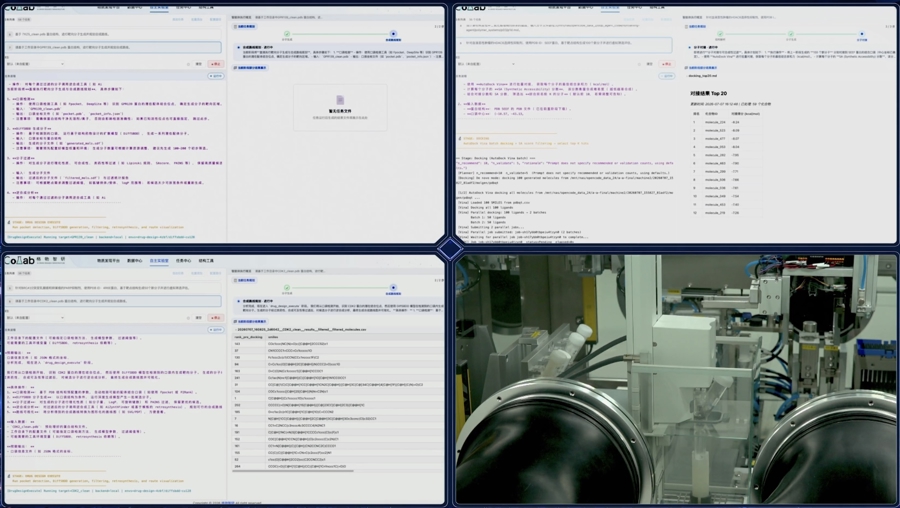Open the 默认 config dropdown in bottom-left window
This screenshot has width=900, height=508.
point(35,317)
